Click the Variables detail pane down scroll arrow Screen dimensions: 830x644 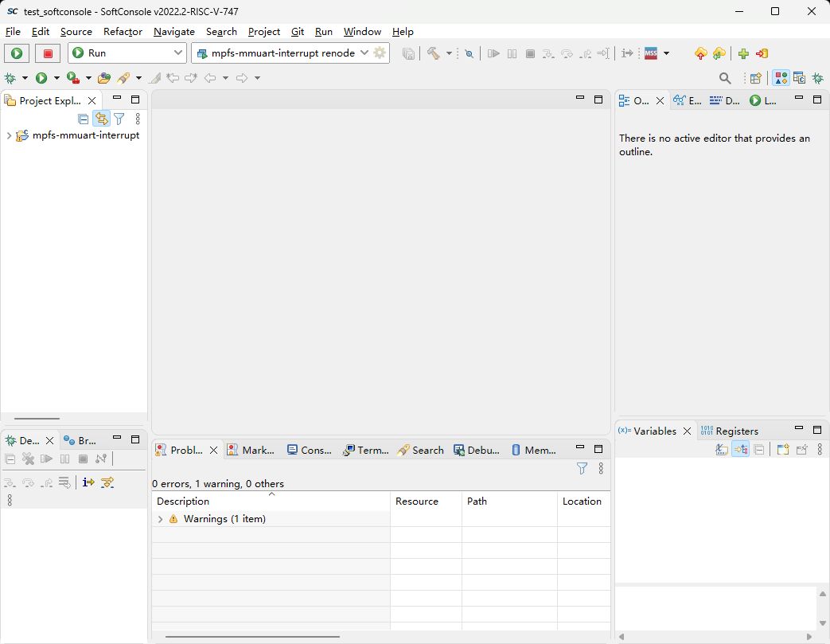pos(823,623)
